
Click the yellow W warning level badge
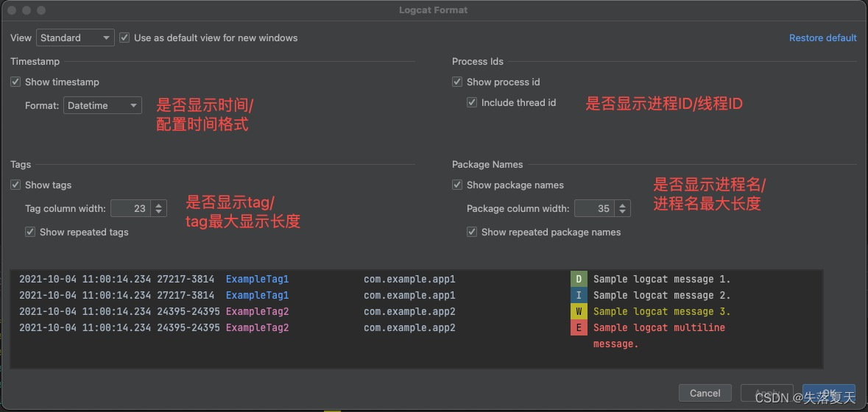[579, 311]
